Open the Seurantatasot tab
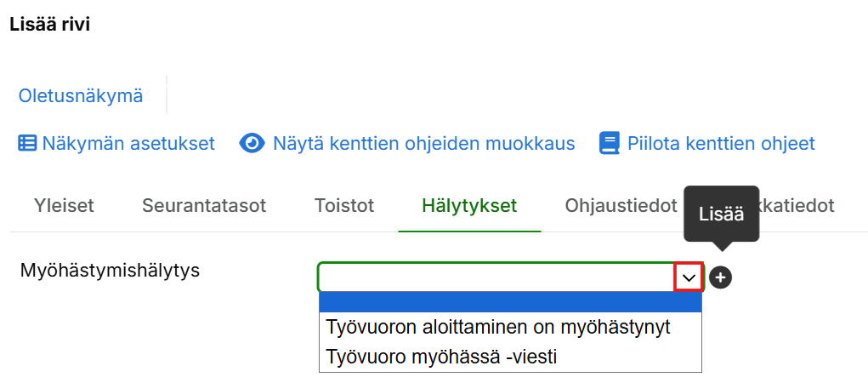The image size is (868, 383). (x=204, y=205)
